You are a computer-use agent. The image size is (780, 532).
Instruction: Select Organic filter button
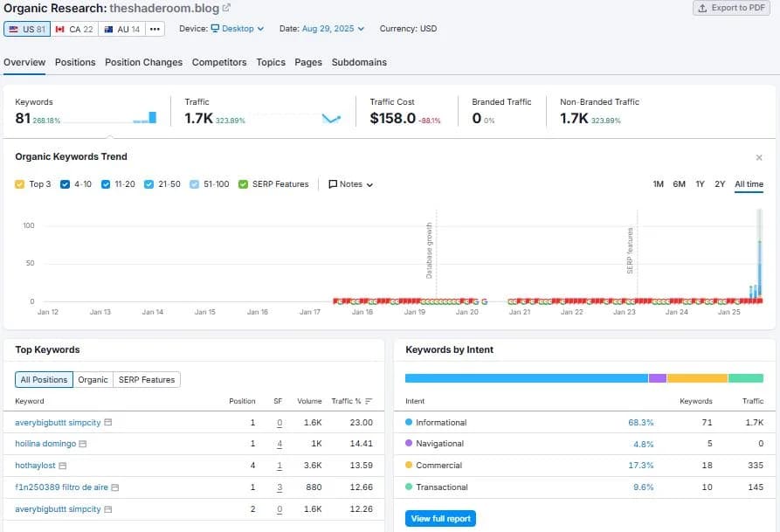(x=93, y=380)
